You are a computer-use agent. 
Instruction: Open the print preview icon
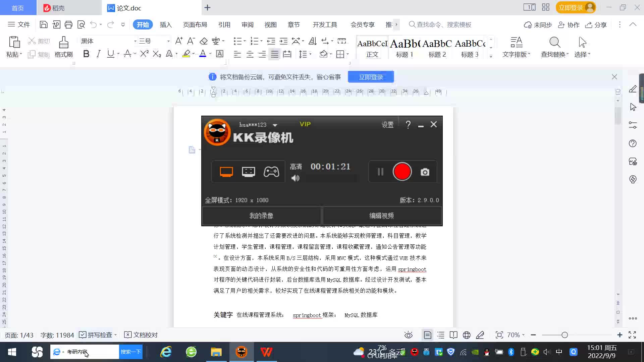(81, 24)
